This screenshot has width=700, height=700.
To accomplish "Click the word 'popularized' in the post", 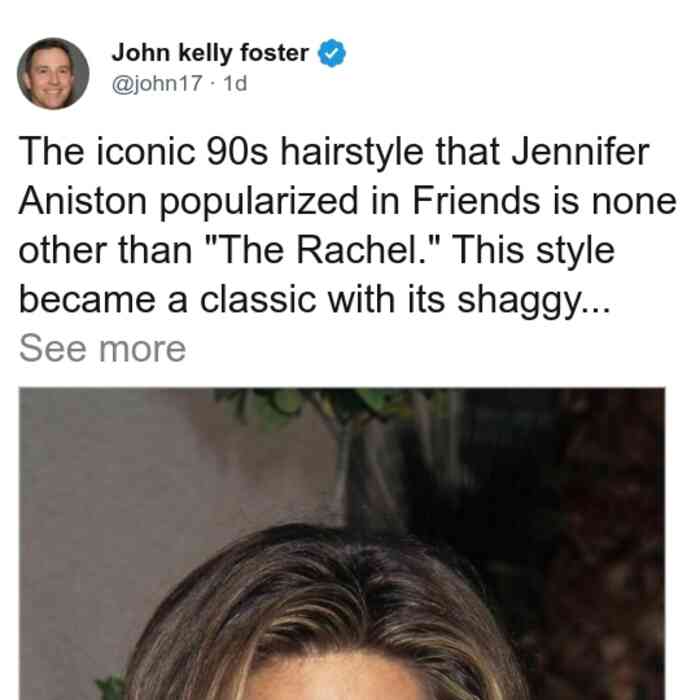I will pyautogui.click(x=259, y=203).
